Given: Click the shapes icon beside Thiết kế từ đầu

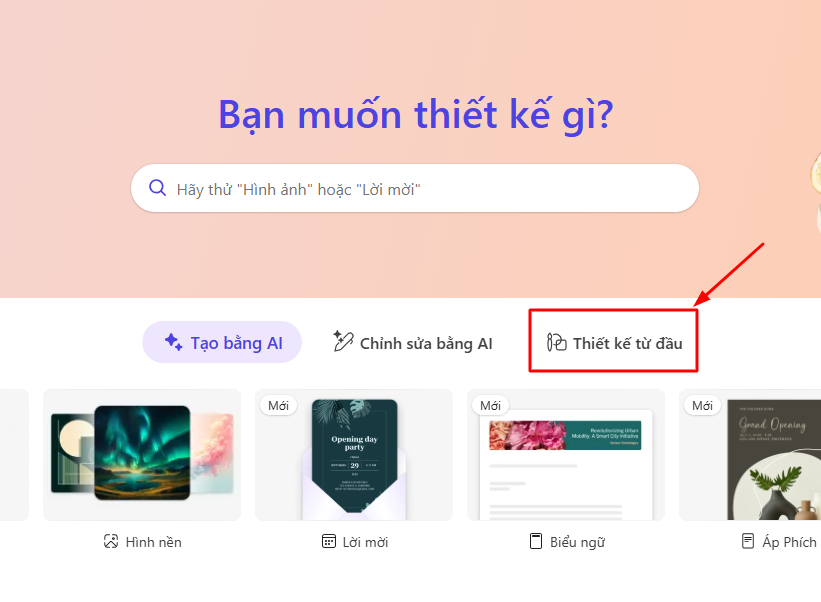Looking at the screenshot, I should (x=557, y=342).
